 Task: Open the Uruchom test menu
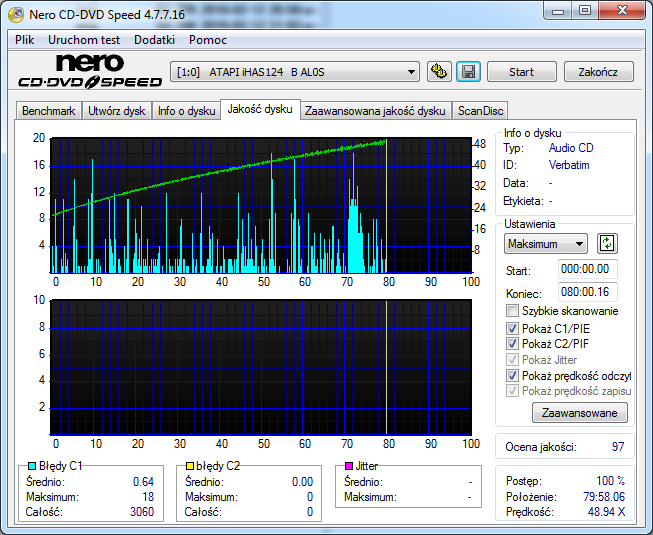pos(84,40)
